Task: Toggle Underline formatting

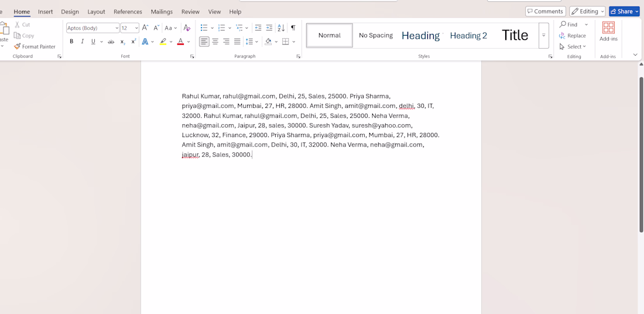Action: (x=93, y=42)
